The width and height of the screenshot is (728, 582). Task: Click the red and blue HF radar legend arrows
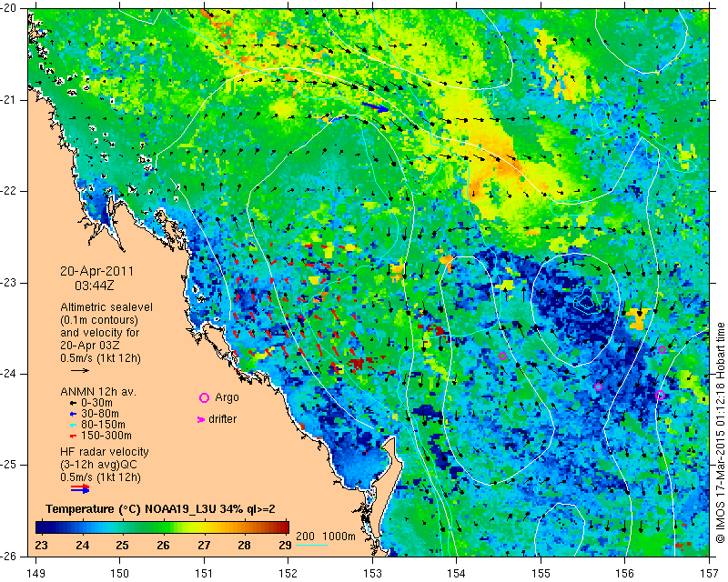pyautogui.click(x=80, y=488)
